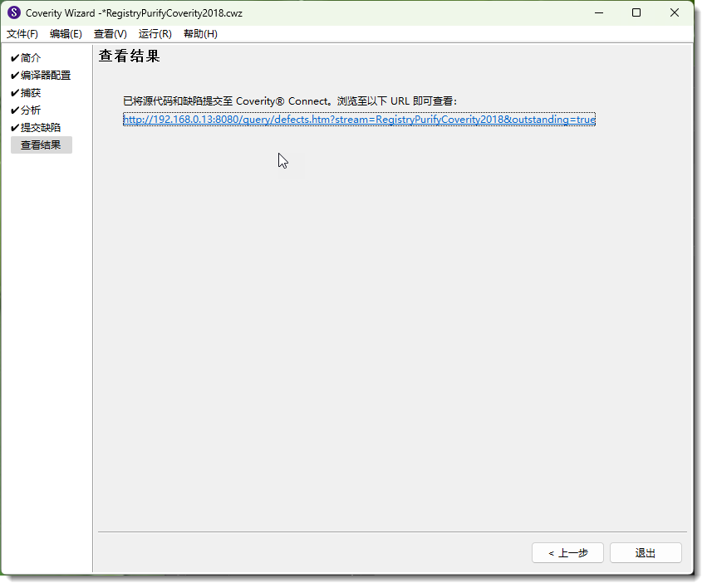Select the 查看结果 wizard step

(x=41, y=145)
